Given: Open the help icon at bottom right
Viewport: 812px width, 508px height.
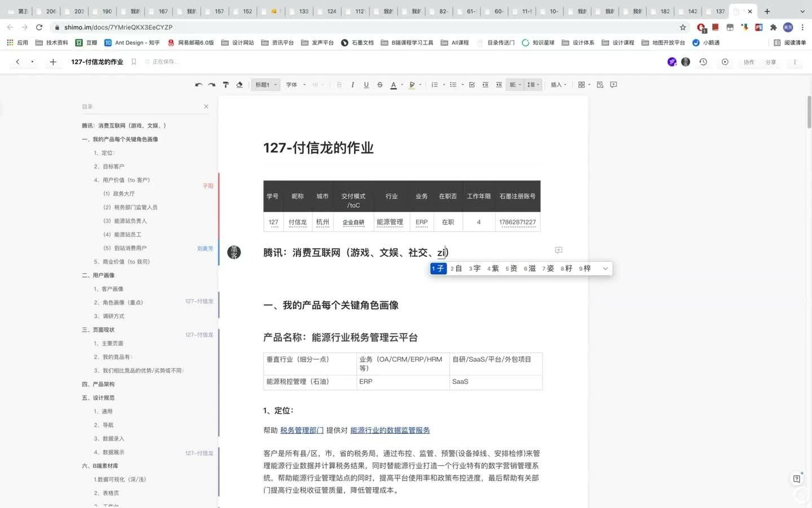Looking at the screenshot, I should point(796,479).
